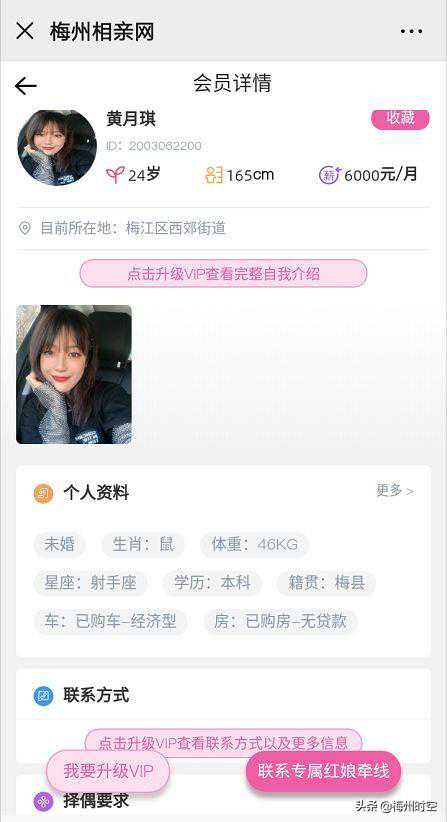Image resolution: width=447 pixels, height=822 pixels.
Task: Tap 联系专属红娘牵线 button
Action: point(324,771)
